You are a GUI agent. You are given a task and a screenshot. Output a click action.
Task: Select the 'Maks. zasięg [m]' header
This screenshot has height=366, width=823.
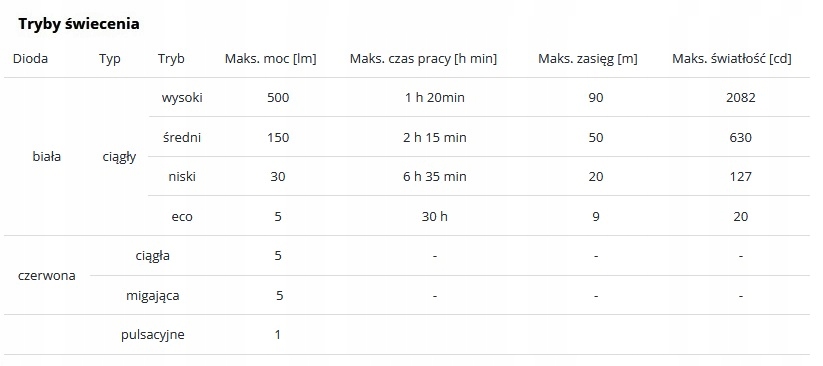[588, 58]
